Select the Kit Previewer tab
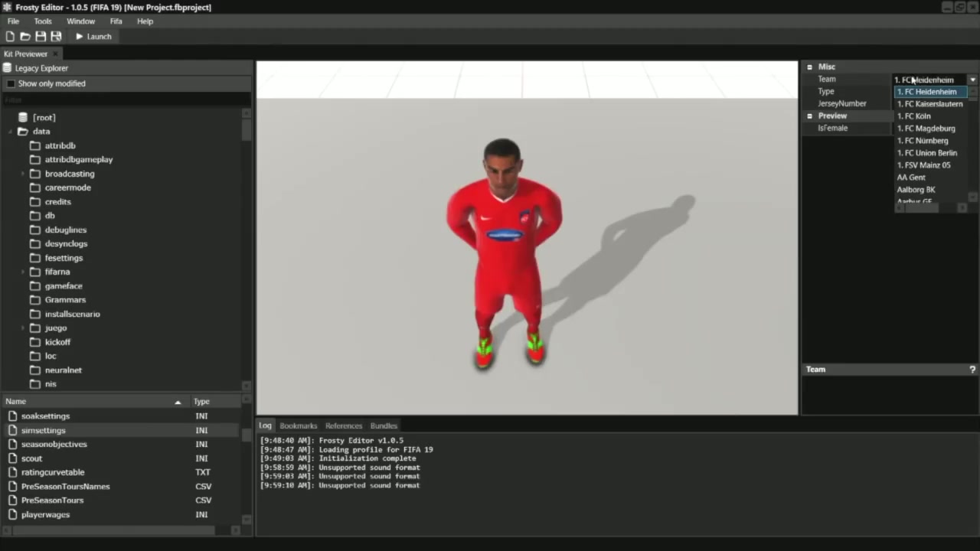Screen dimensions: 980x551 point(25,54)
